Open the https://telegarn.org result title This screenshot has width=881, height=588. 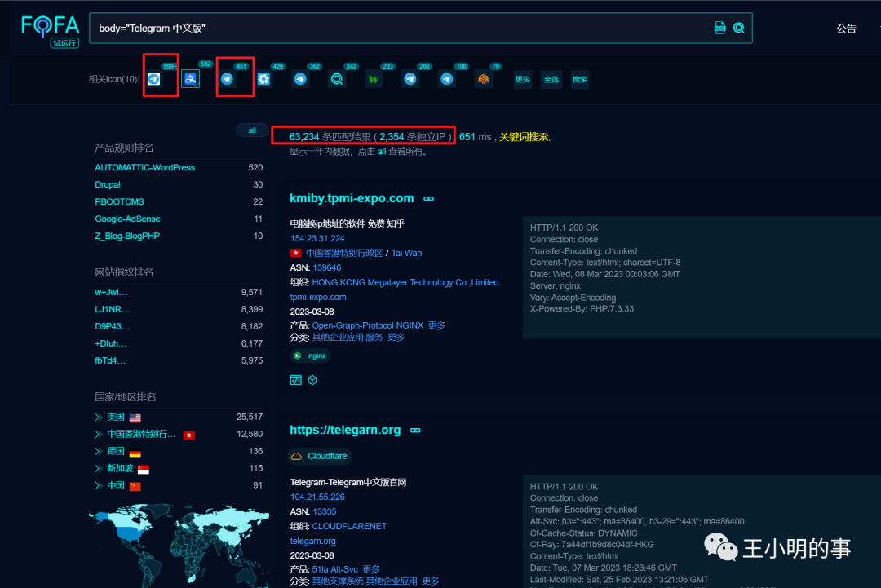coord(345,430)
